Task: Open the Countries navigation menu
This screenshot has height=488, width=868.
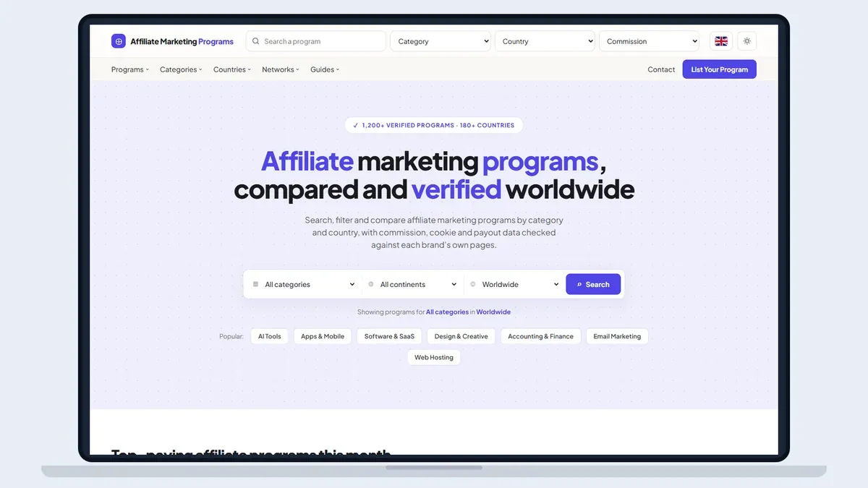Action: [232, 69]
